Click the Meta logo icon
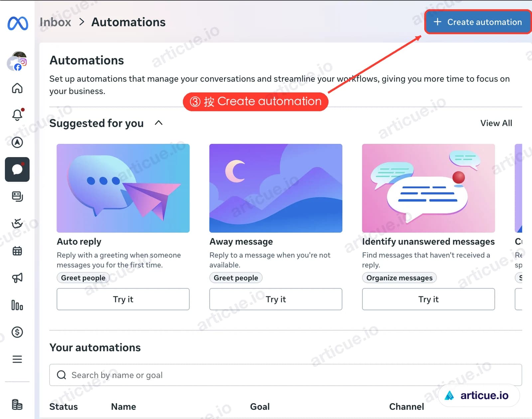 (x=18, y=23)
